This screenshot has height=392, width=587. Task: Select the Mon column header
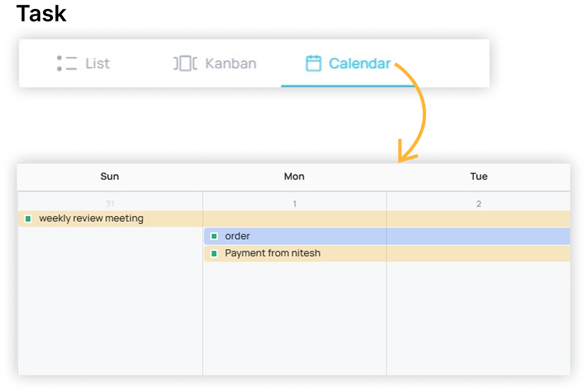pos(294,176)
